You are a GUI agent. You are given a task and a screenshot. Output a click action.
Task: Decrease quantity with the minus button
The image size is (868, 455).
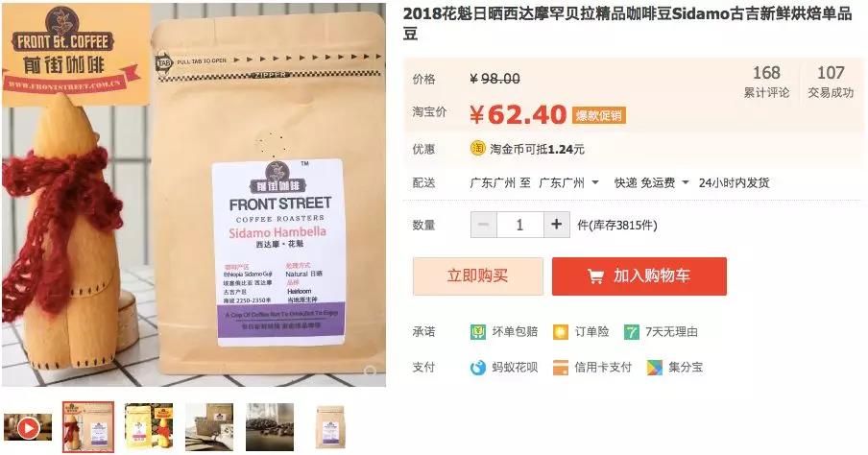click(484, 225)
